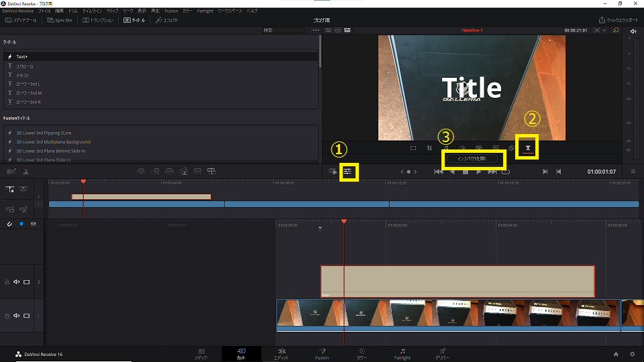Open the Sync Bin panel
This screenshot has height=362, width=644.
coord(60,20)
